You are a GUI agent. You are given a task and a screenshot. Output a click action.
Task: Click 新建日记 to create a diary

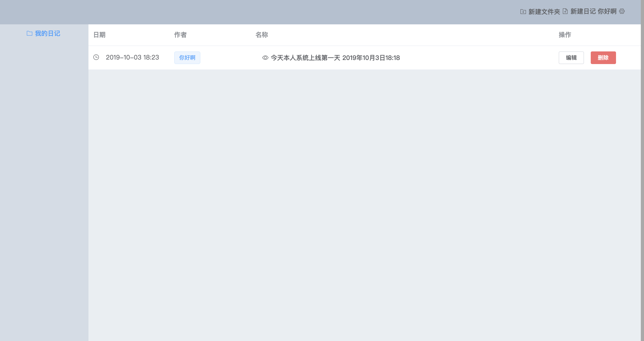[584, 12]
